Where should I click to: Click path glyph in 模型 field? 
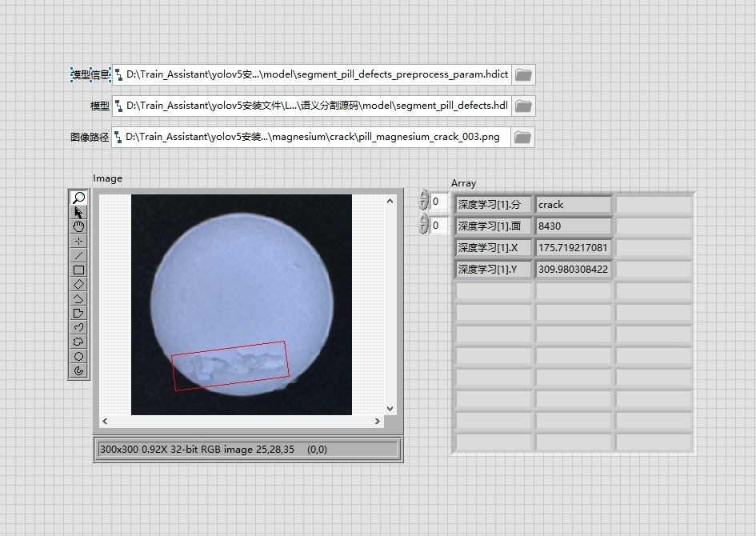point(118,106)
